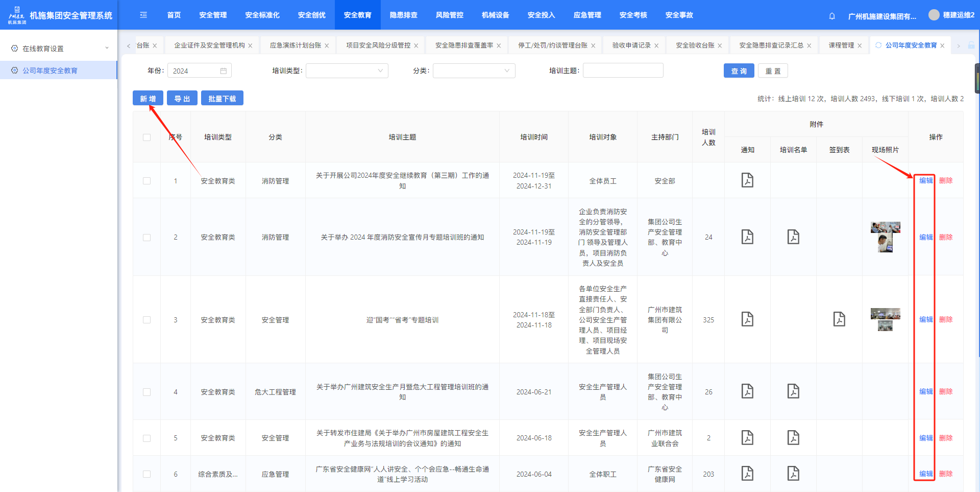Check the checkbox for row 2
The image size is (980, 492).
(147, 238)
